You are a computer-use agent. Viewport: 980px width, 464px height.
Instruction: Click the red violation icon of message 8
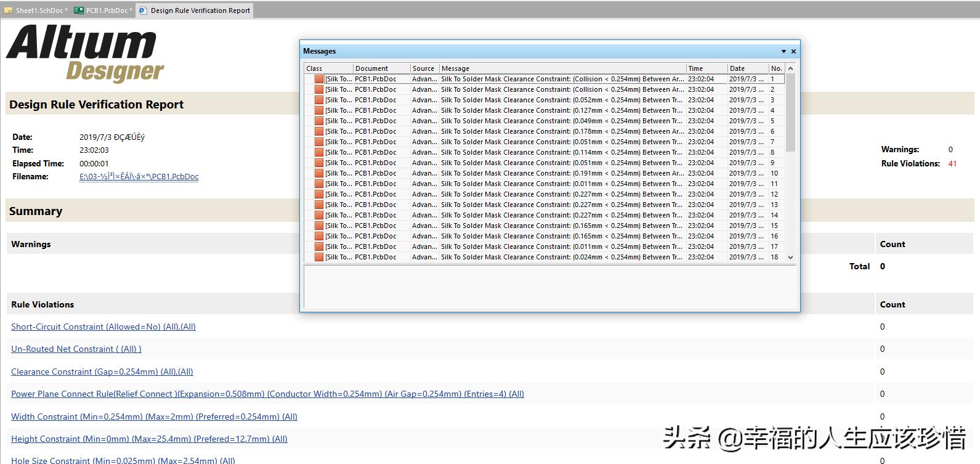(x=319, y=152)
